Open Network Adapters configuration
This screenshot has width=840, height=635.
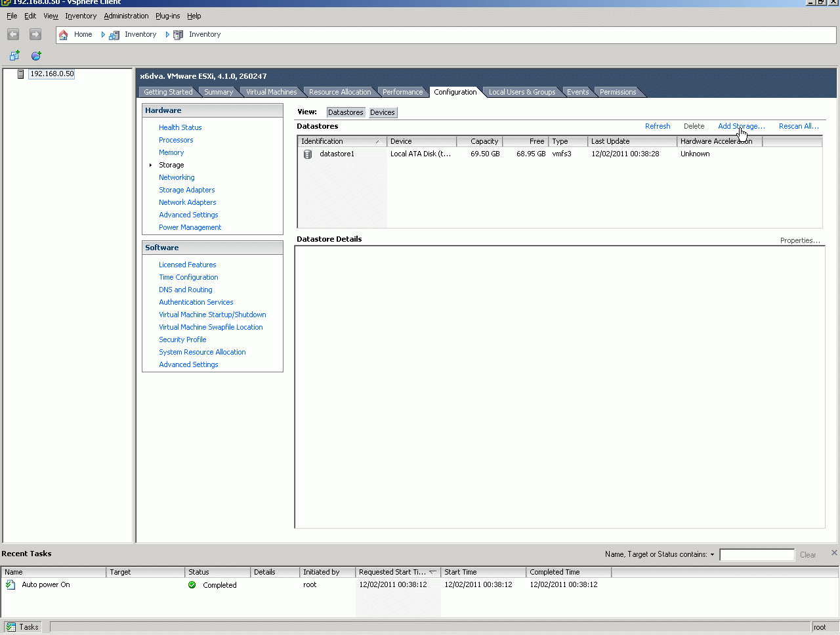188,202
